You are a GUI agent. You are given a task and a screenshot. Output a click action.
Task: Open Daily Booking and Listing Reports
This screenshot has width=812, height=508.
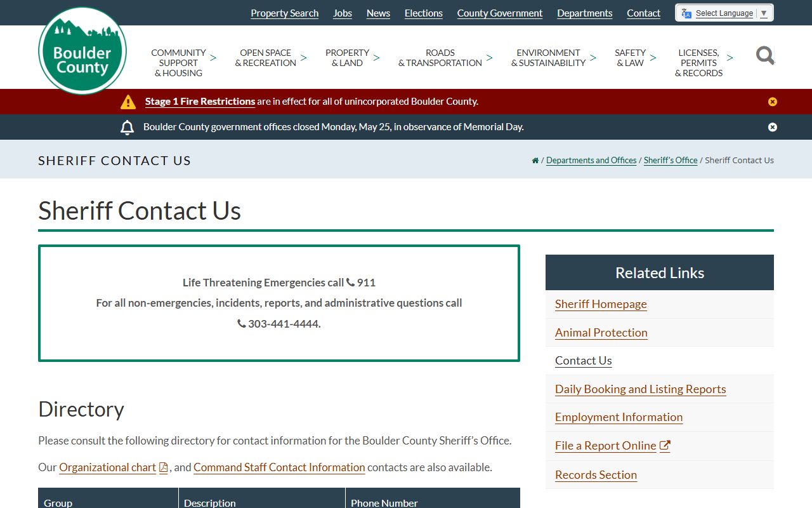coord(641,389)
